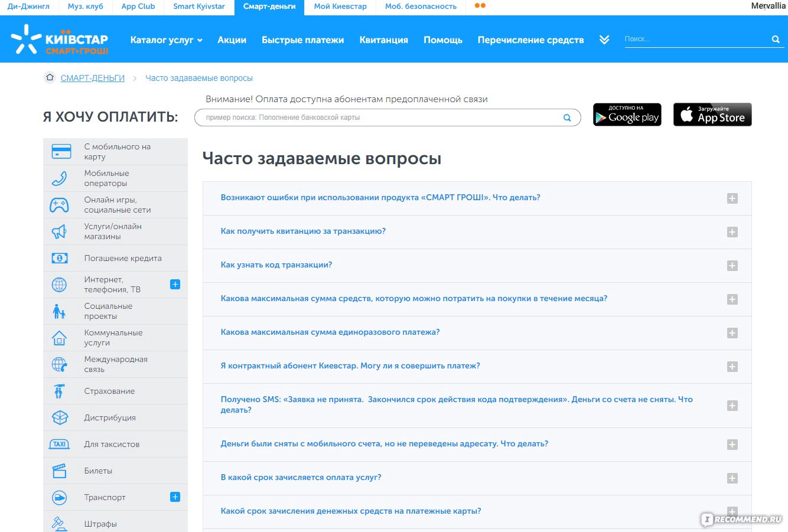Image resolution: width=788 pixels, height=532 pixels.
Task: Switch to the Ди-Джингл tab
Action: 28,6
